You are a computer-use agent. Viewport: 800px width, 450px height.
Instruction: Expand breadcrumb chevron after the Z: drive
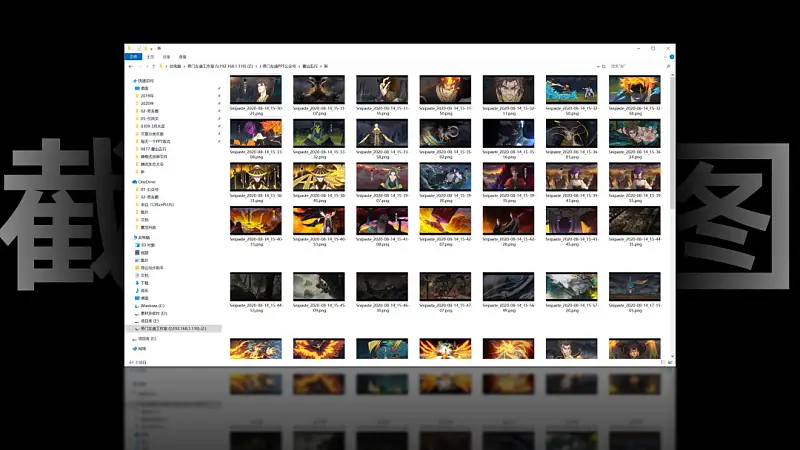(256, 66)
